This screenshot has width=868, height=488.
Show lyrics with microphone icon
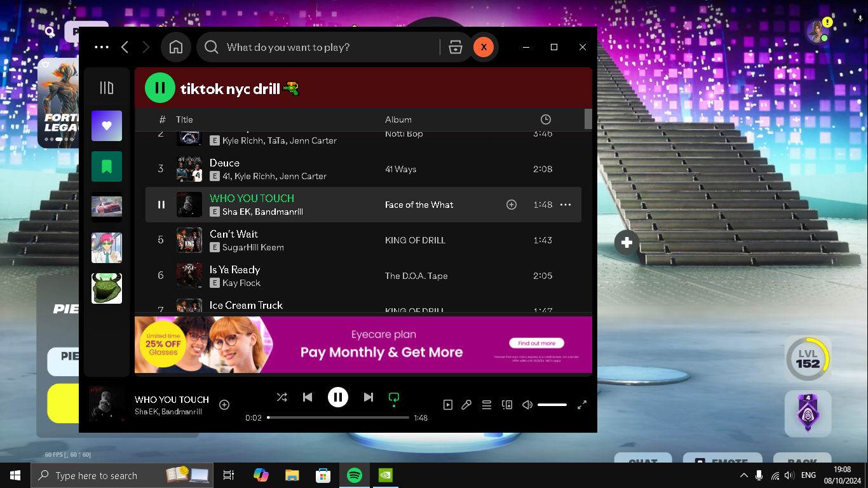pos(466,405)
